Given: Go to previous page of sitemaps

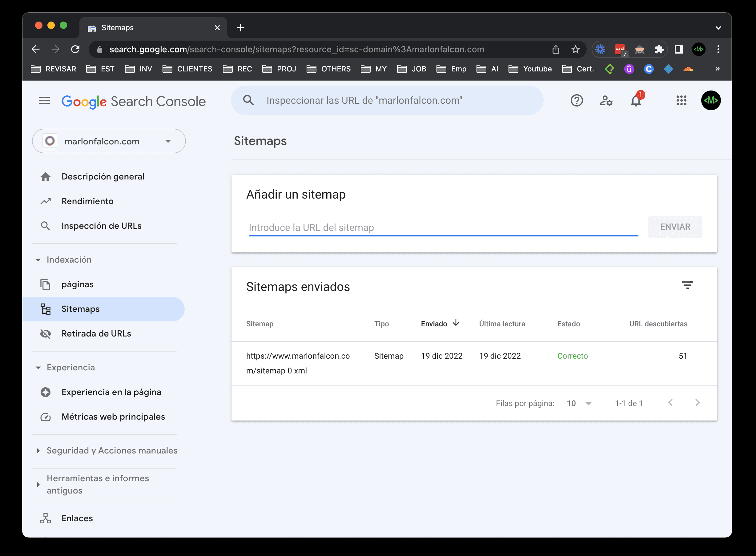Looking at the screenshot, I should tap(670, 402).
